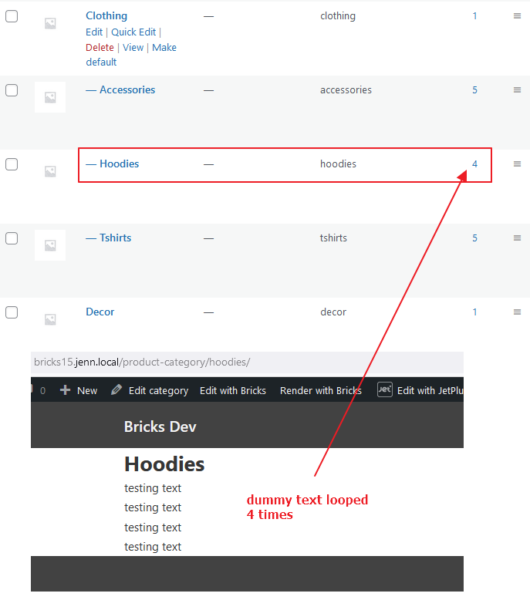Image resolution: width=530 pixels, height=600 pixels.
Task: Open Quick Edit for Clothing
Action: click(x=133, y=32)
